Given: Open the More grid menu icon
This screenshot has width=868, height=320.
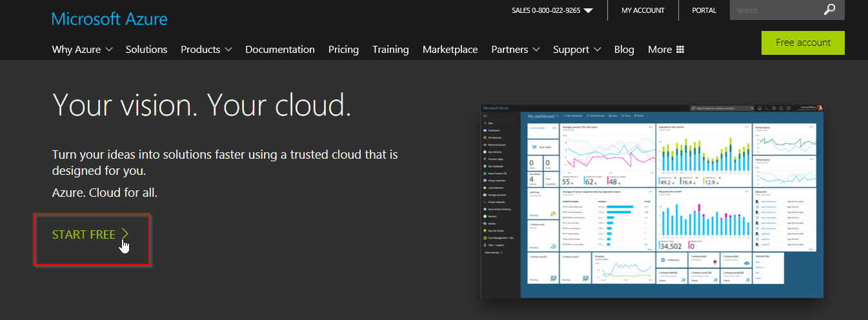Looking at the screenshot, I should click(680, 50).
